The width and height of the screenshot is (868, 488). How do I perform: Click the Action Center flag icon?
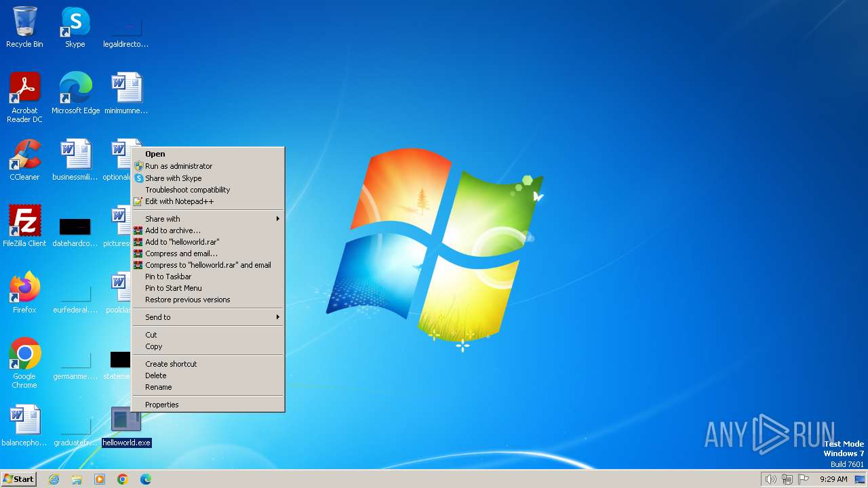[x=804, y=479]
